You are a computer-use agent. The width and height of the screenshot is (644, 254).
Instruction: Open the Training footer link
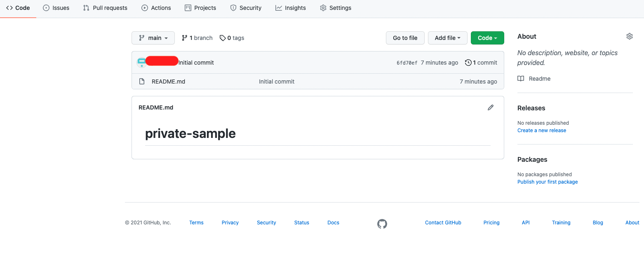tap(561, 223)
